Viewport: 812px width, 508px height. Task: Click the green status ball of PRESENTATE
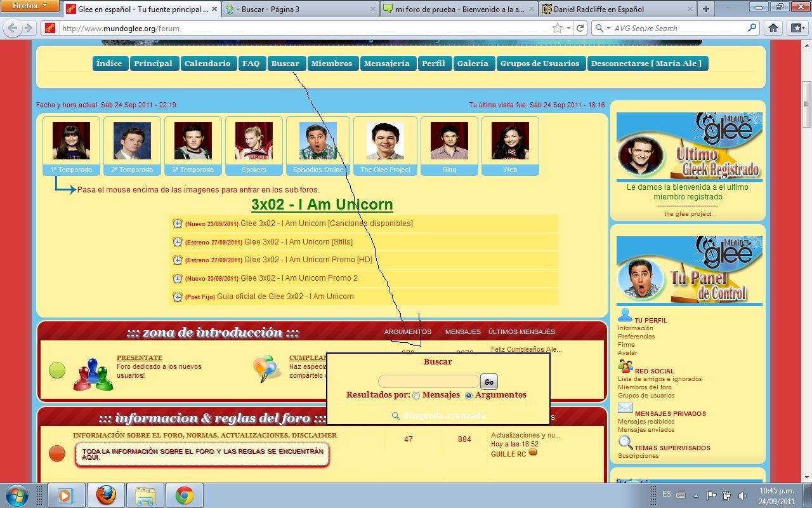pyautogui.click(x=57, y=370)
